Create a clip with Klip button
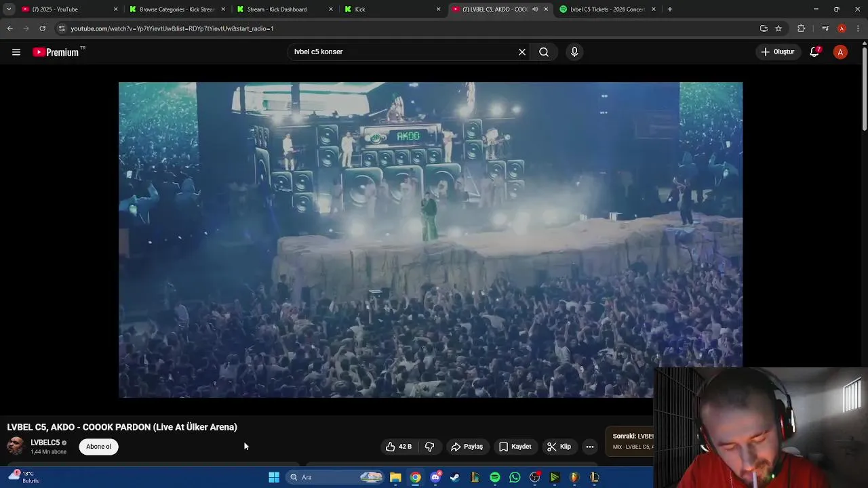This screenshot has height=488, width=868. (559, 447)
